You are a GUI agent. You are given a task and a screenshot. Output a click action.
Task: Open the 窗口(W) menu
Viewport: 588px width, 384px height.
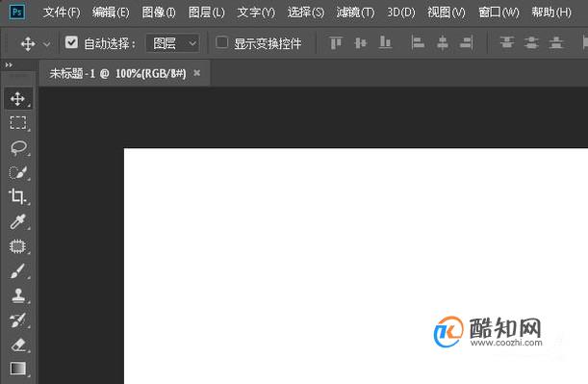click(499, 13)
